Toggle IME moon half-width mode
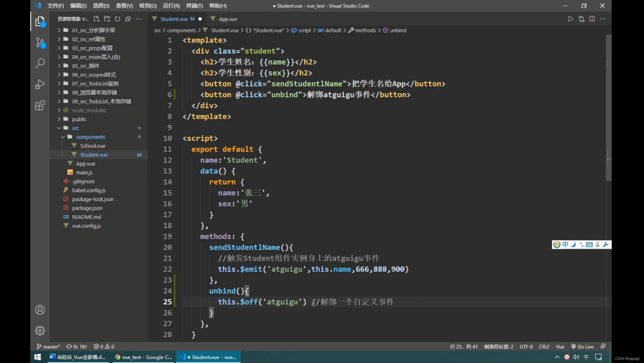 click(x=573, y=244)
